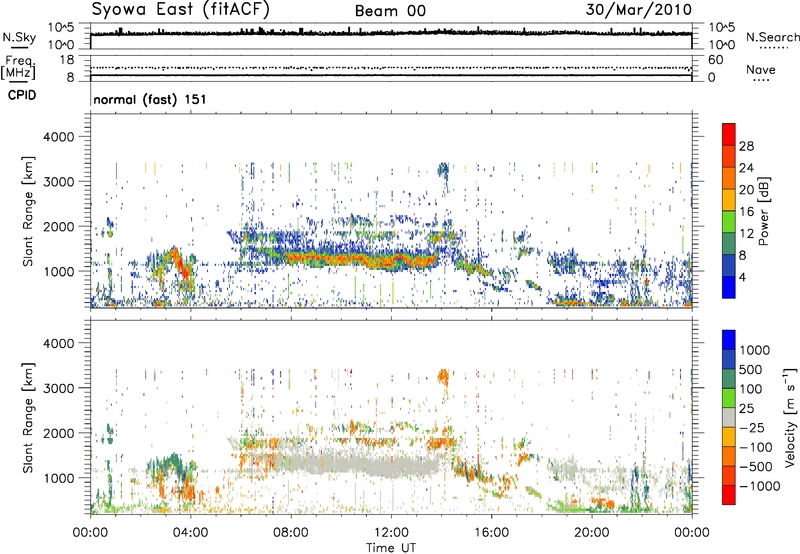
Task: Click the light green segment of Power colour bar
Action: point(729,222)
